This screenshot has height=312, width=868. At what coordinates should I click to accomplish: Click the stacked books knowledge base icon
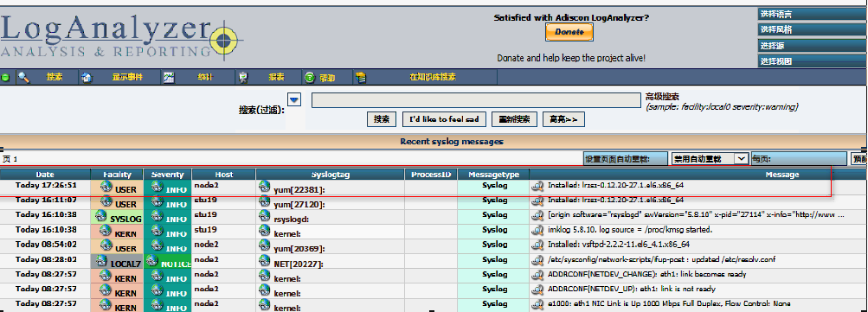361,78
